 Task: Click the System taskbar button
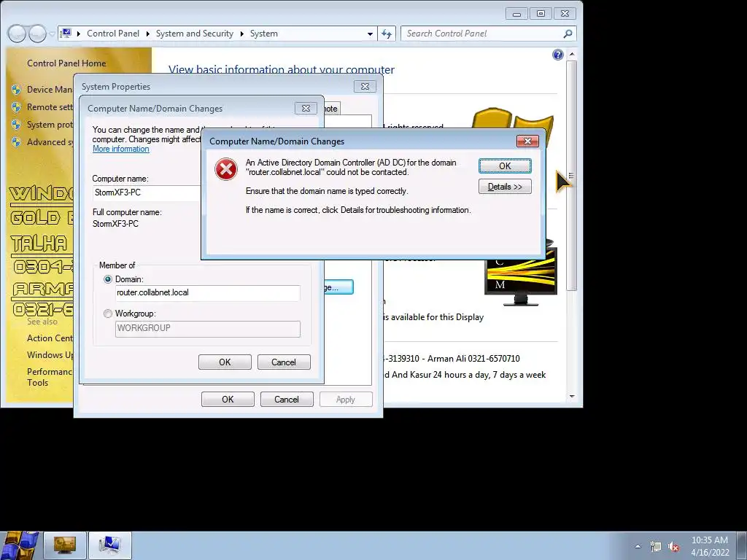click(110, 545)
